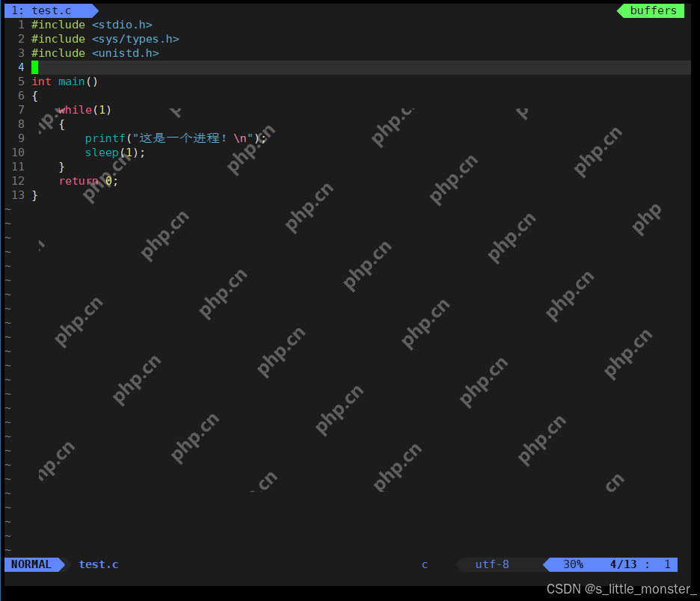Screen dimensions: 700x601
Task: Click line number 9 in gutter
Action: (x=21, y=138)
